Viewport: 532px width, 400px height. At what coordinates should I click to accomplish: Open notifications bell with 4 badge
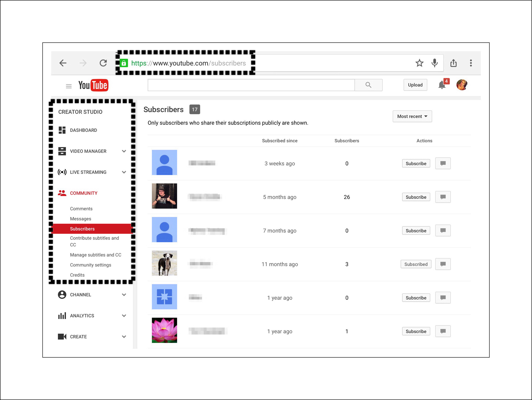[x=442, y=85]
